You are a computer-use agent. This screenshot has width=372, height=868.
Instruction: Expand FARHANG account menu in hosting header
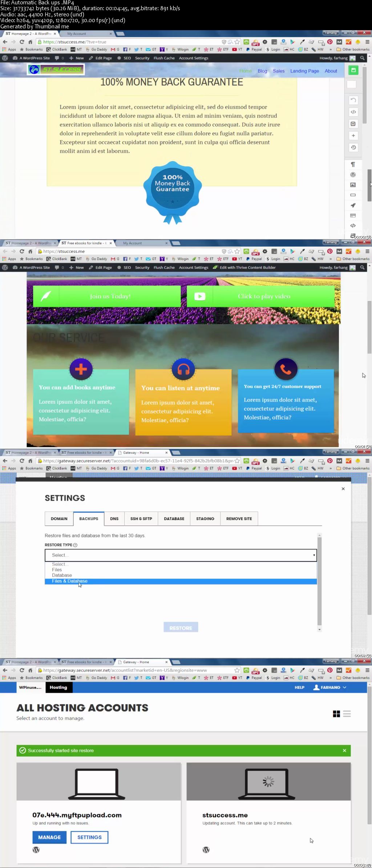pyautogui.click(x=330, y=687)
